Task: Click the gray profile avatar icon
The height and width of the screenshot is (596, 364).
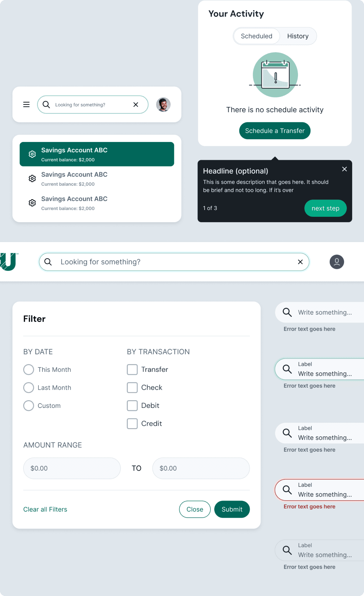Action: coord(337,262)
